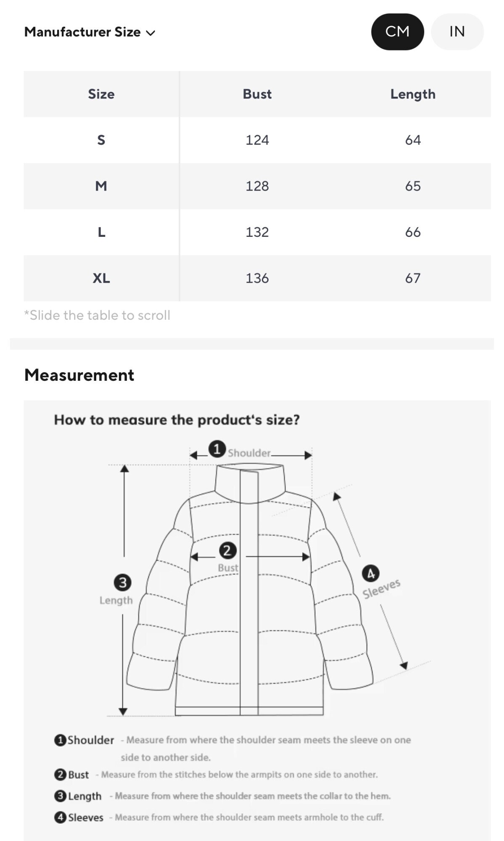
Task: Click the Bust legend bullet icon
Action: coord(60,775)
